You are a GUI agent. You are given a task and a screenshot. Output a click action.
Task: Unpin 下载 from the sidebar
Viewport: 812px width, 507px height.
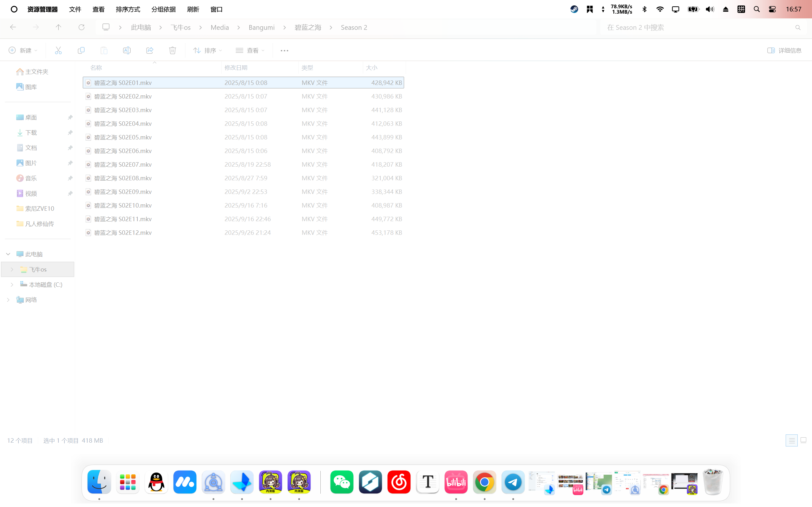coord(70,132)
